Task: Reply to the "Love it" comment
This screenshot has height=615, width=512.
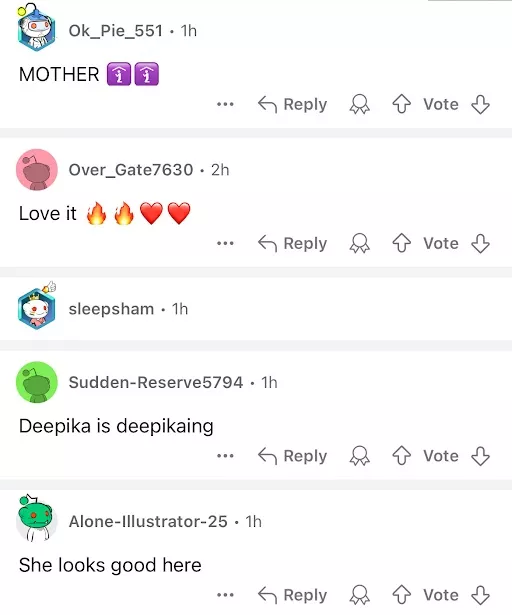Action: pos(292,243)
